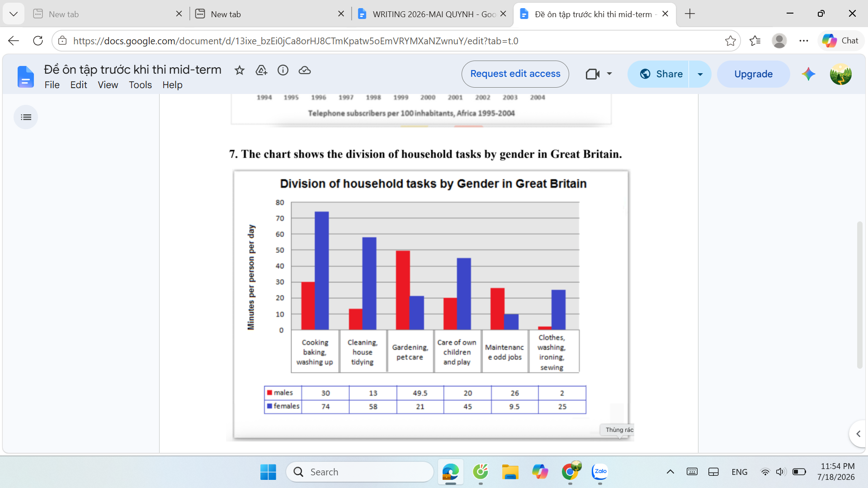Open the Edge profile icon

point(779,41)
